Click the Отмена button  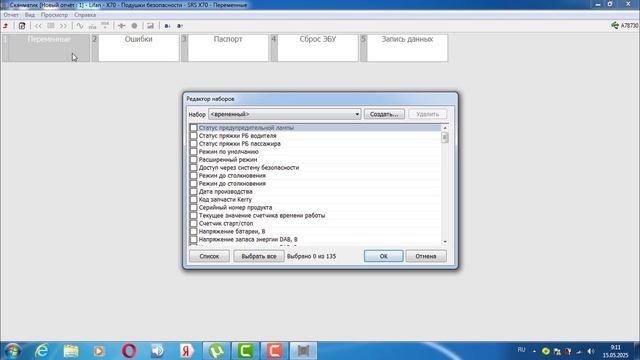pyautogui.click(x=426, y=256)
